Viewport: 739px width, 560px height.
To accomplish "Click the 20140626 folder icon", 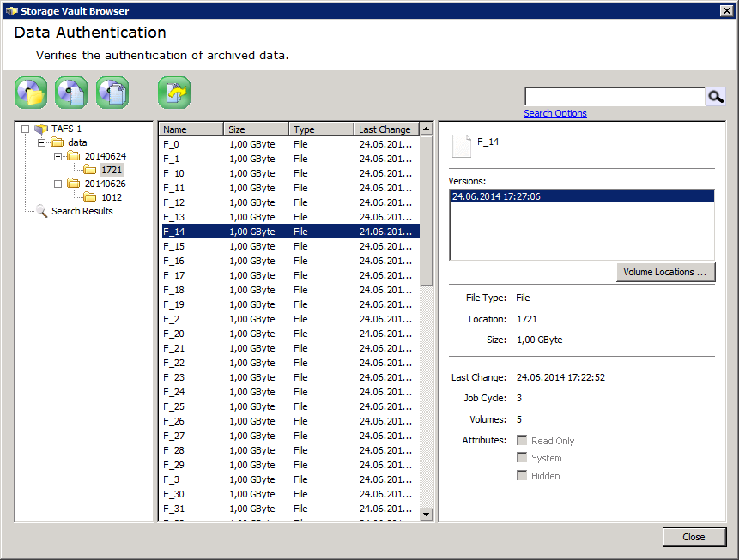I will click(74, 184).
